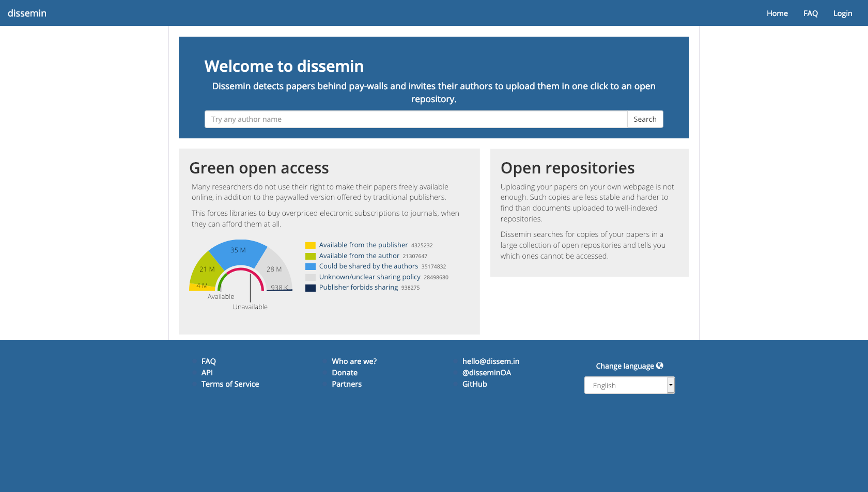The height and width of the screenshot is (492, 868).
Task: Click the 938 K chart label
Action: (x=280, y=288)
